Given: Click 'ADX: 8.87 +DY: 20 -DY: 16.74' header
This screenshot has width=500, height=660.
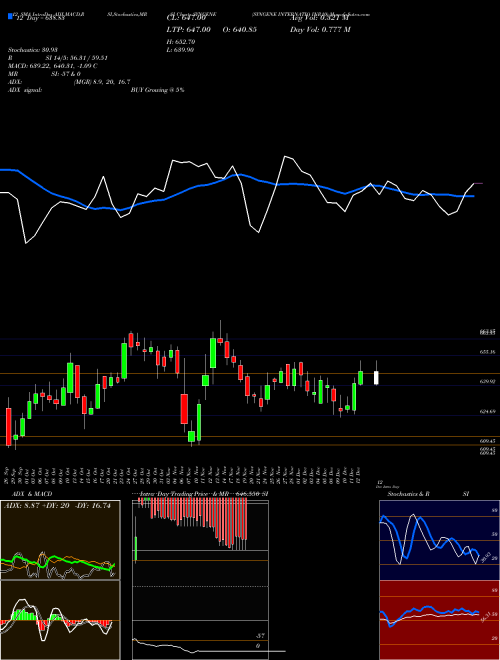Looking at the screenshot, I should pyautogui.click(x=58, y=506).
